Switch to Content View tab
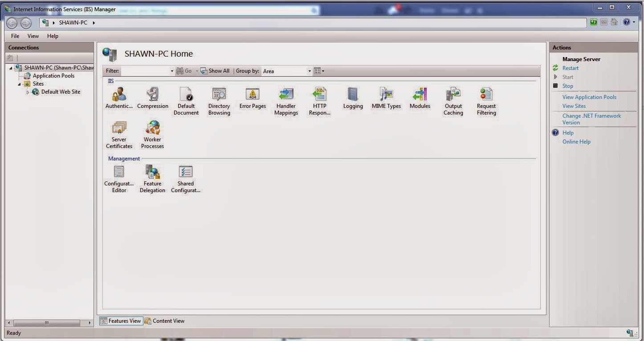The width and height of the screenshot is (644, 341). pyautogui.click(x=164, y=321)
